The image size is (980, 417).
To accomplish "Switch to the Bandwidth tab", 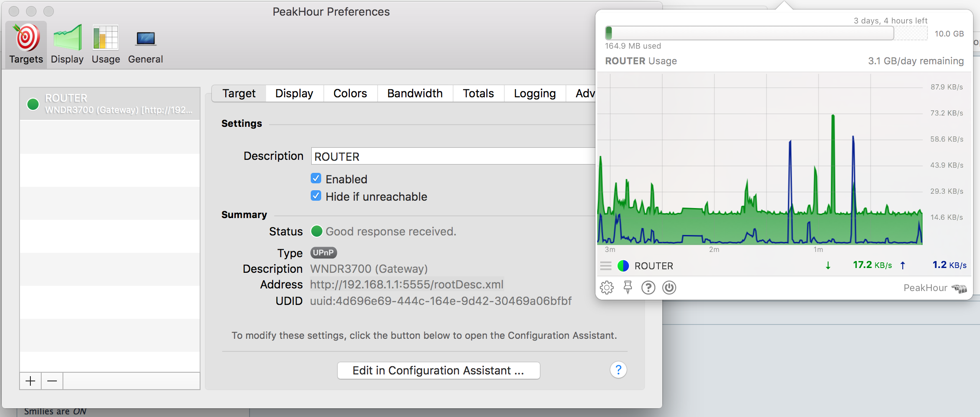I will click(x=415, y=93).
